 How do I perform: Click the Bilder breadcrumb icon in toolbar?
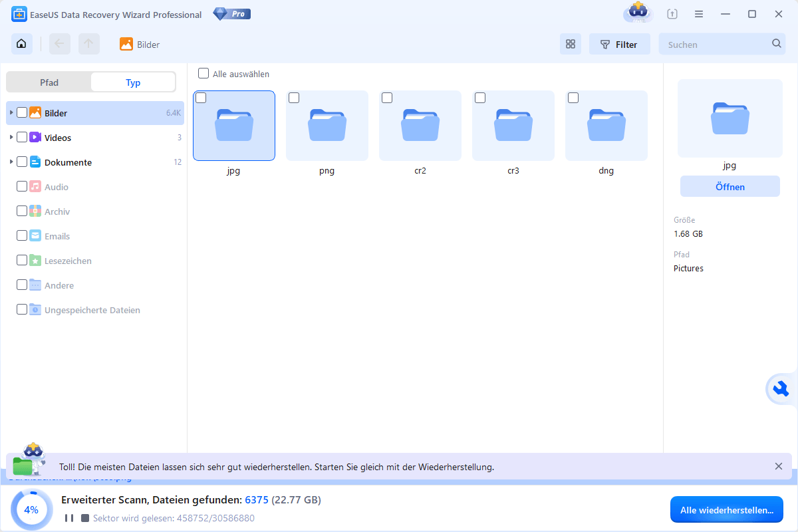pos(126,45)
